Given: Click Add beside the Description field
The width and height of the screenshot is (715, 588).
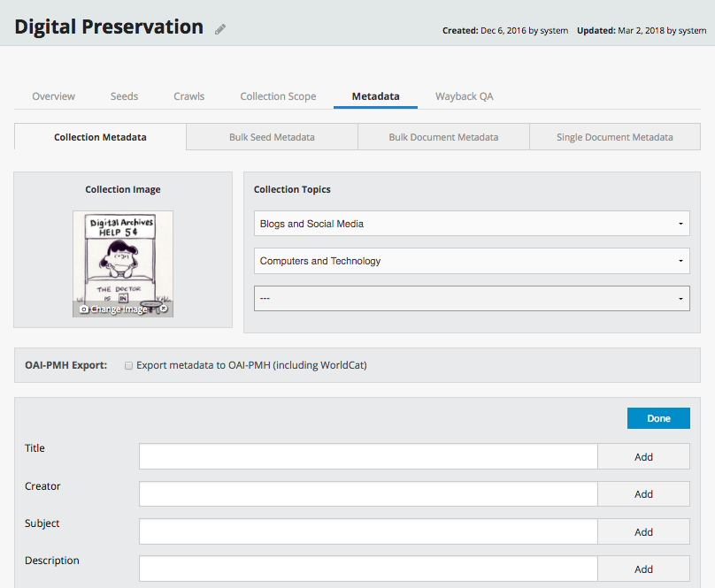Looking at the screenshot, I should [x=643, y=569].
